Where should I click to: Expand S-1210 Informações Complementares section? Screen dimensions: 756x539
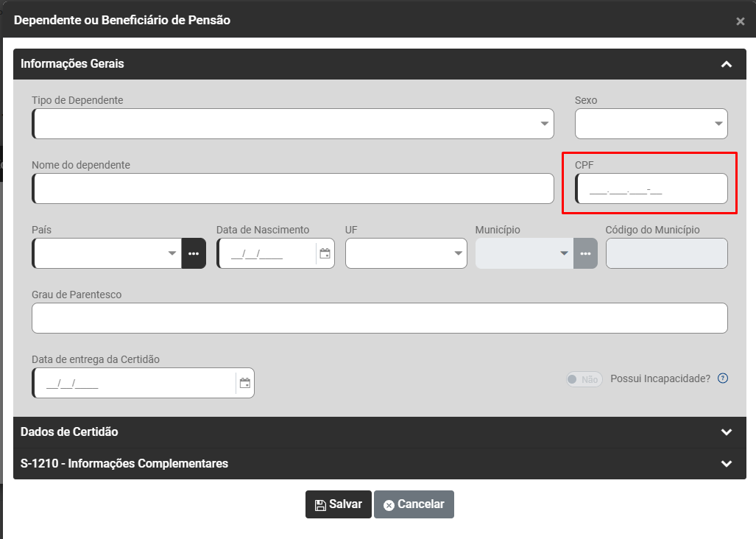coord(727,464)
